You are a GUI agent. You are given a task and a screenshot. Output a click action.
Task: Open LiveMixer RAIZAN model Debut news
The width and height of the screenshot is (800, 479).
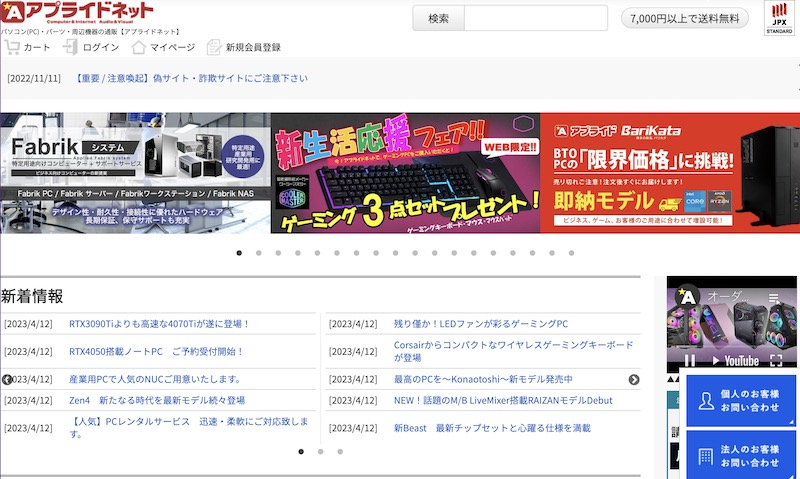click(503, 400)
